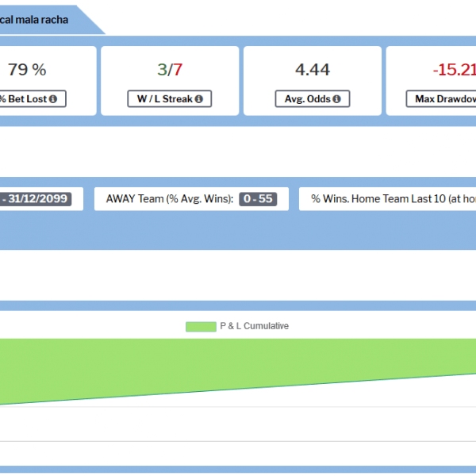Screen dimensions: 476x476
Task: Click the green cumulative chart area
Action: click(x=238, y=364)
